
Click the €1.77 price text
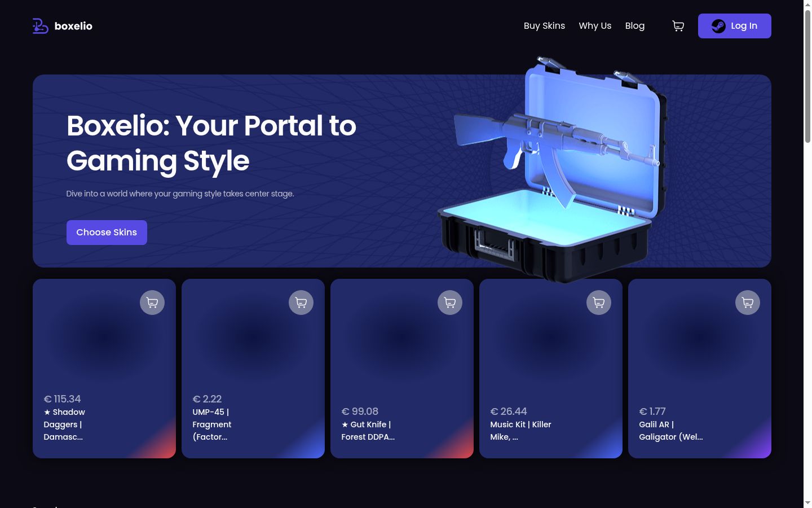(652, 411)
